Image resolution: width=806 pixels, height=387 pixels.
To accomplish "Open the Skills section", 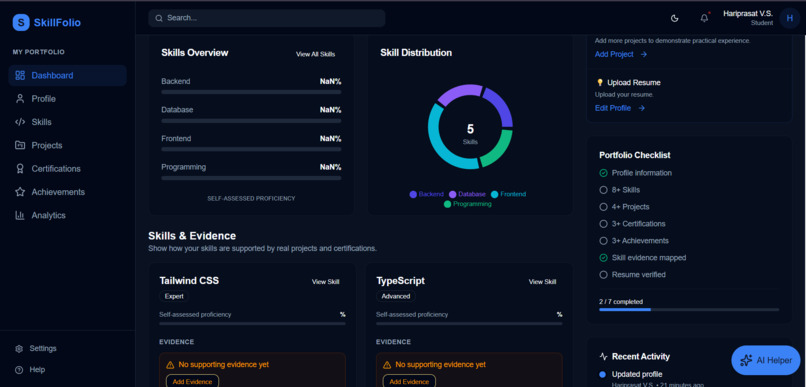I will [67, 122].
